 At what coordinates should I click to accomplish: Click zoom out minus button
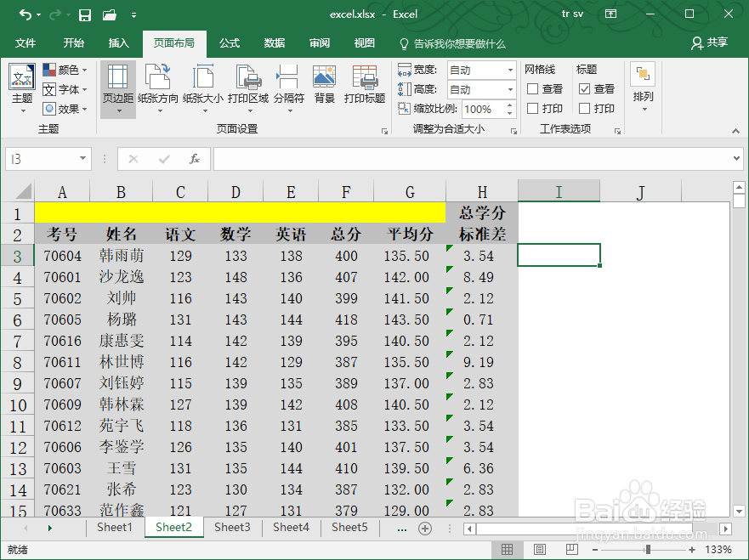click(594, 550)
